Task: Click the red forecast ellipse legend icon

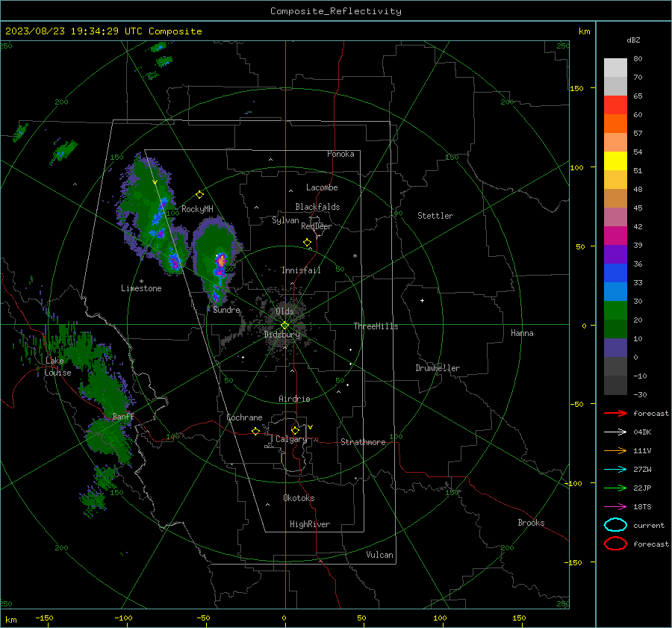Action: [615, 544]
